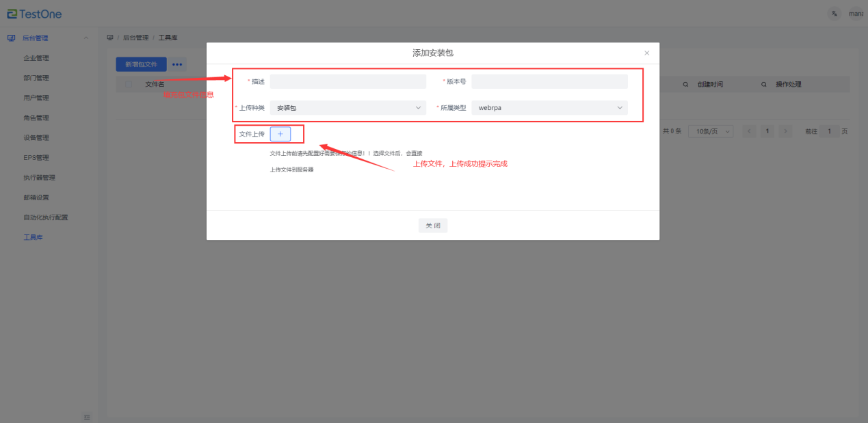Toggle the select-all checkbox beside 文件名
Screen dimensions: 868x423
pyautogui.click(x=128, y=85)
